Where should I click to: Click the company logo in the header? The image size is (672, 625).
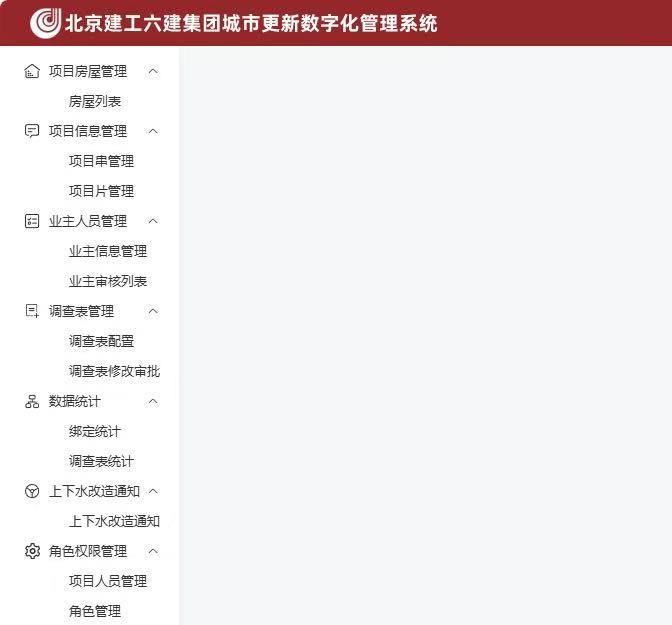(46, 23)
